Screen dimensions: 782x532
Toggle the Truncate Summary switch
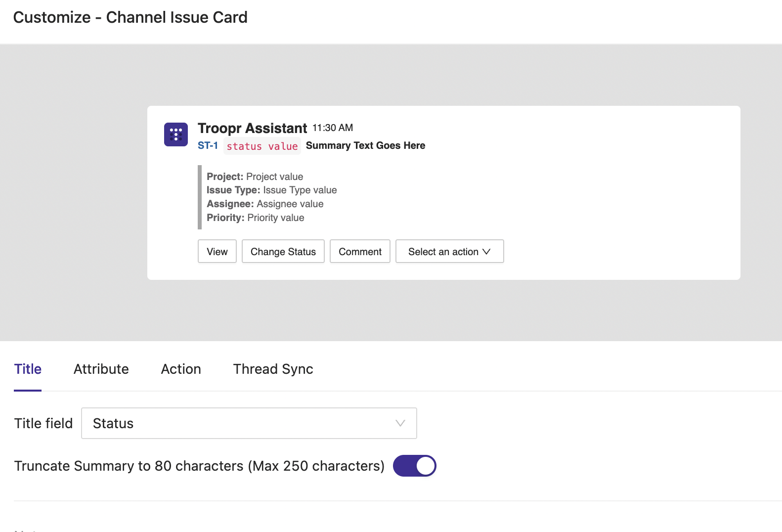click(415, 466)
